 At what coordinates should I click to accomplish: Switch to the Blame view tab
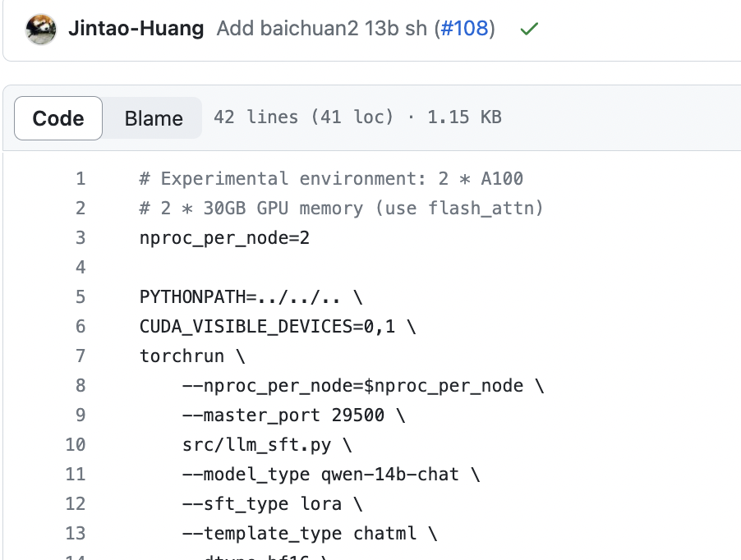[x=154, y=118]
